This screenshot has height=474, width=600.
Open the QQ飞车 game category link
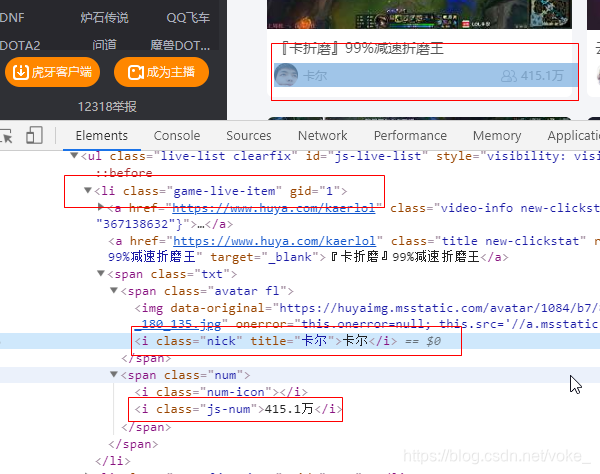pos(188,18)
